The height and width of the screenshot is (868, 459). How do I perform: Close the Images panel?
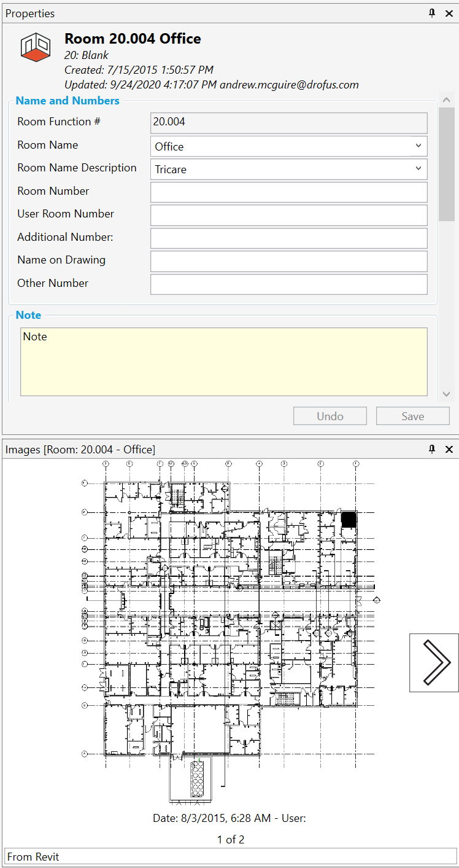coord(449,449)
